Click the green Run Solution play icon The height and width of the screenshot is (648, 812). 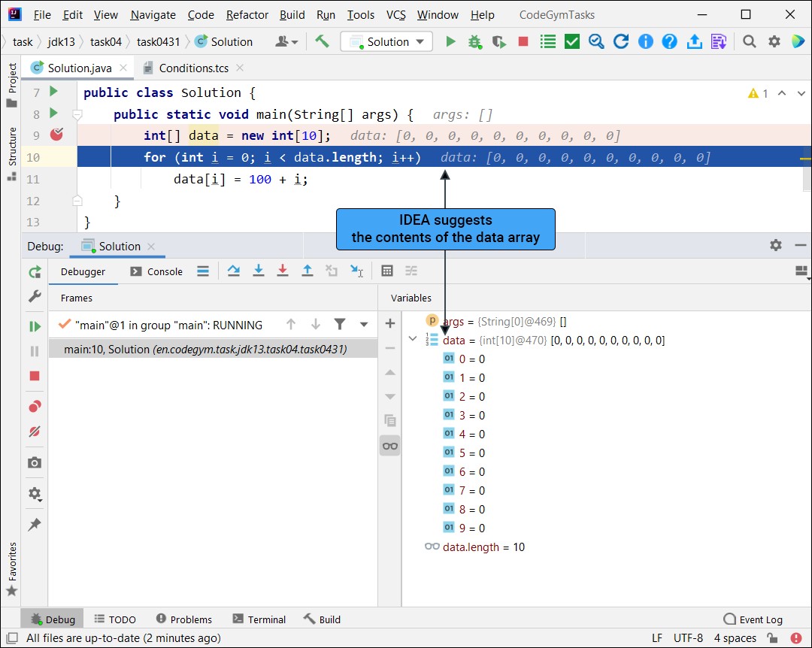[x=450, y=41]
